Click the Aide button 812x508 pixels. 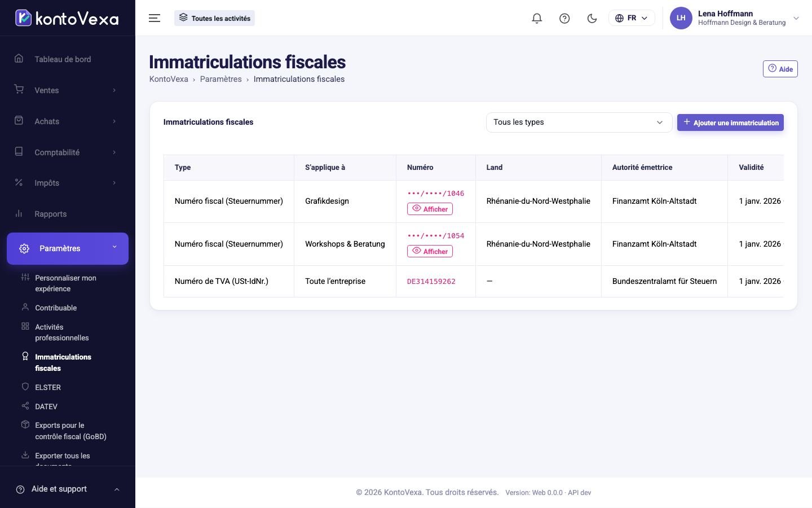point(780,69)
